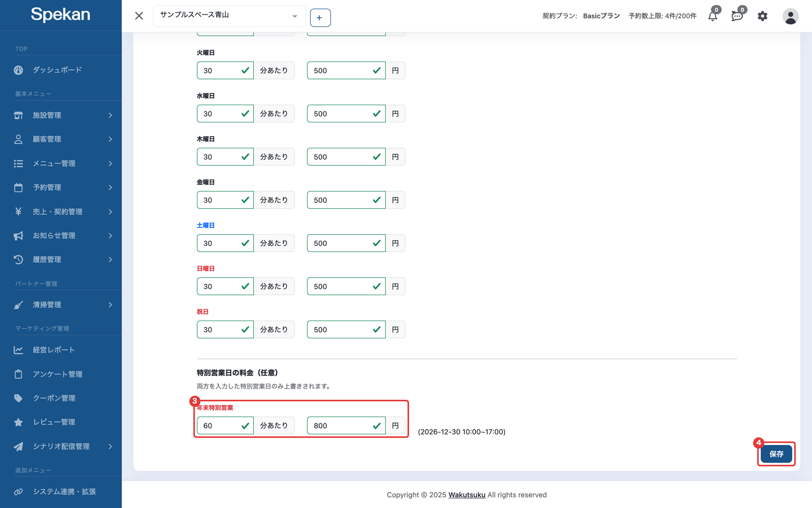
Task: Edit the 年末特別営業 minutes field showing 60
Action: point(225,426)
